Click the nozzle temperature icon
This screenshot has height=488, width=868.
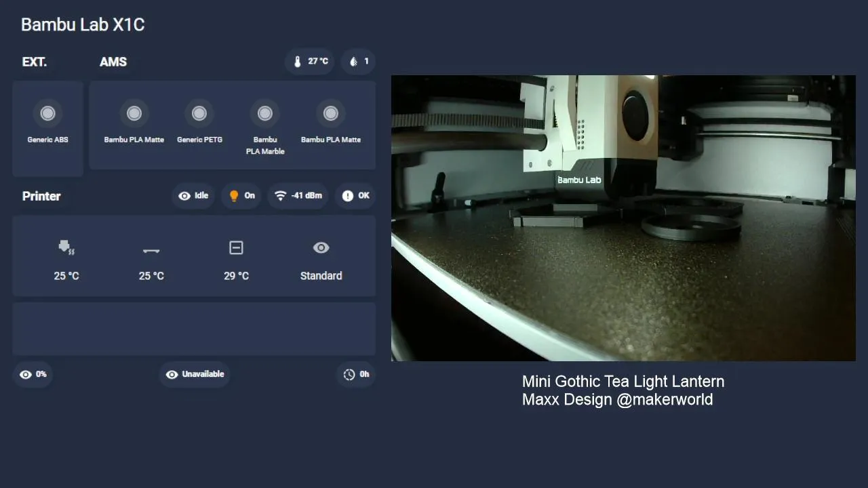click(66, 247)
